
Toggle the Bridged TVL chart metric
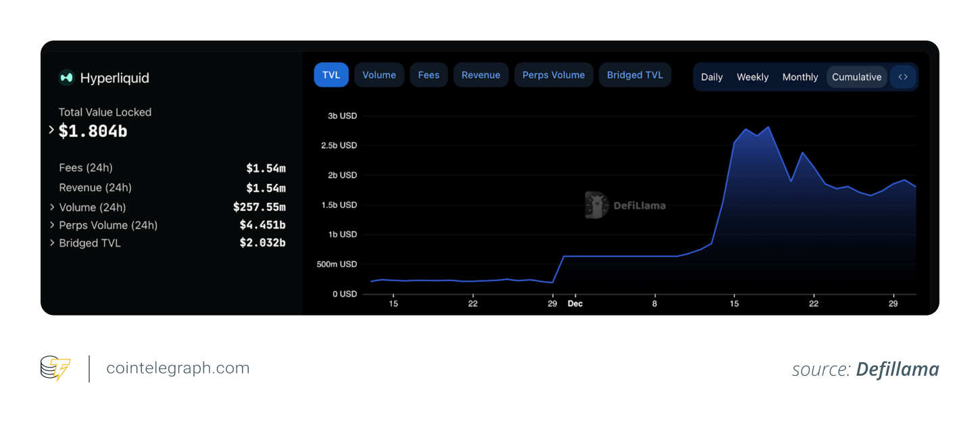pos(635,75)
